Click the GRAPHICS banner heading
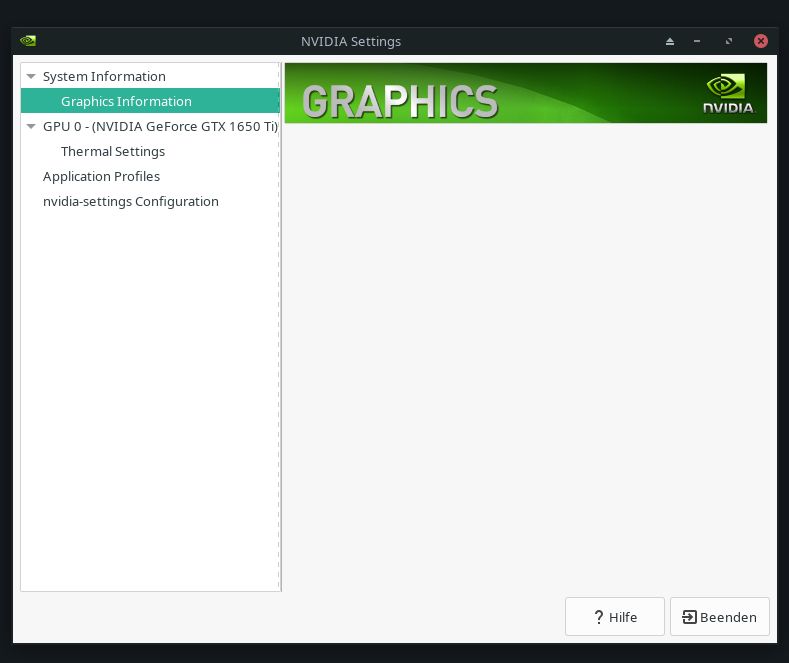 400,101
